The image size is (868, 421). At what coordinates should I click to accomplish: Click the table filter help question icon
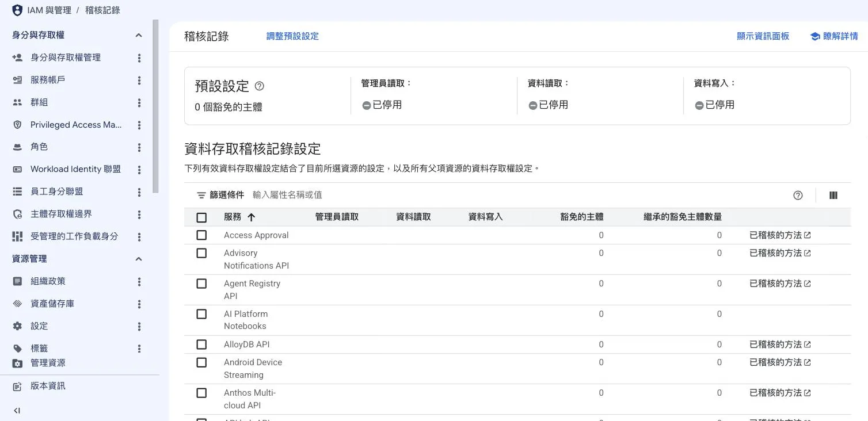(x=798, y=196)
